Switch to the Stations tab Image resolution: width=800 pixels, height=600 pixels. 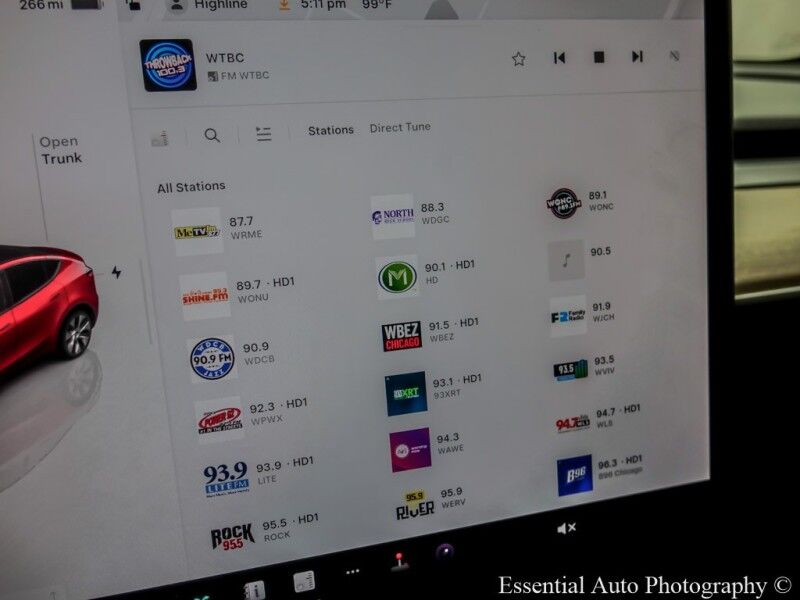pos(331,130)
